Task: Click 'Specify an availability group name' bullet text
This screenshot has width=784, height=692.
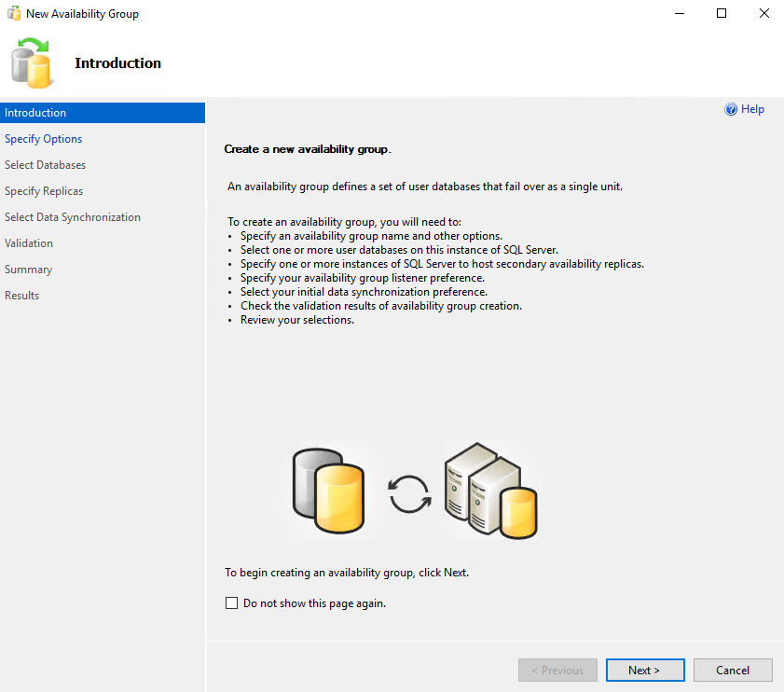Action: coord(371,236)
